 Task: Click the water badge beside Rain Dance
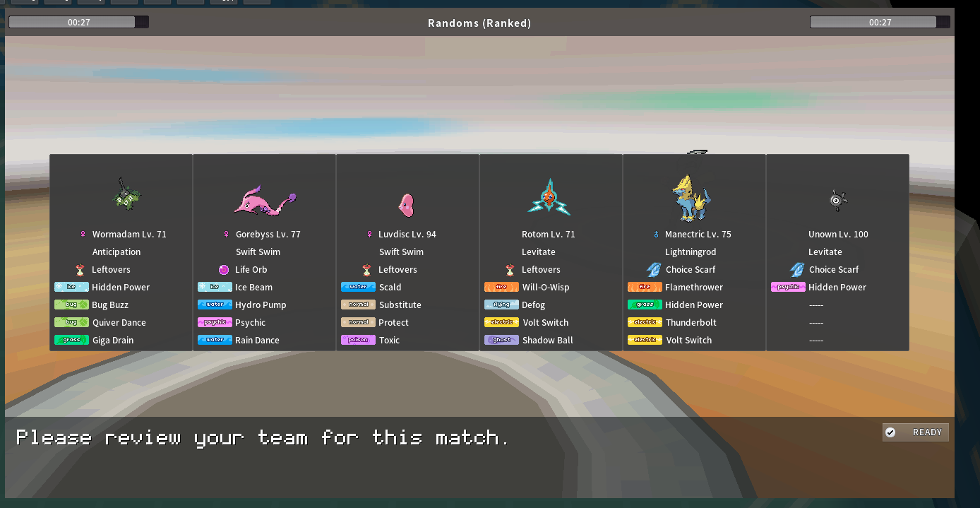215,340
